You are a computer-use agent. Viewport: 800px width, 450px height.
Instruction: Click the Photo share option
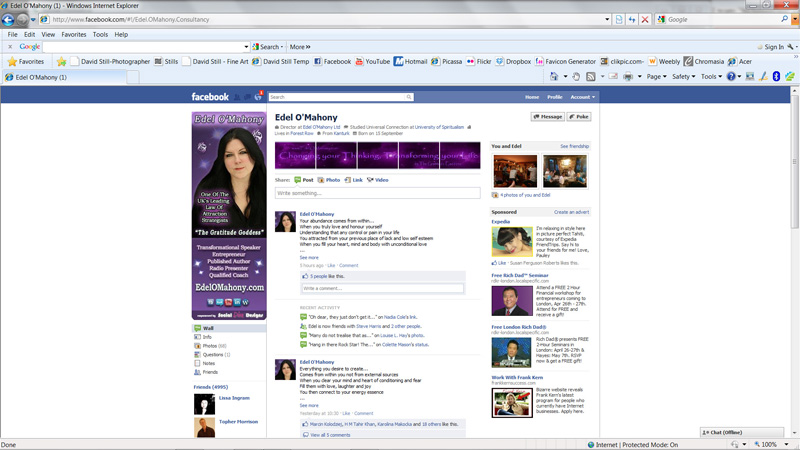coord(329,180)
